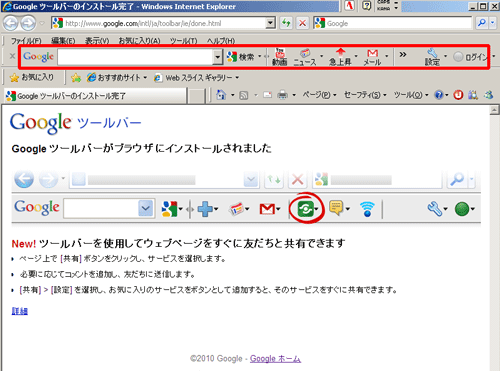The height and width of the screenshot is (371, 500).
Task: Open the Google ホーム footer link
Action: 275,359
